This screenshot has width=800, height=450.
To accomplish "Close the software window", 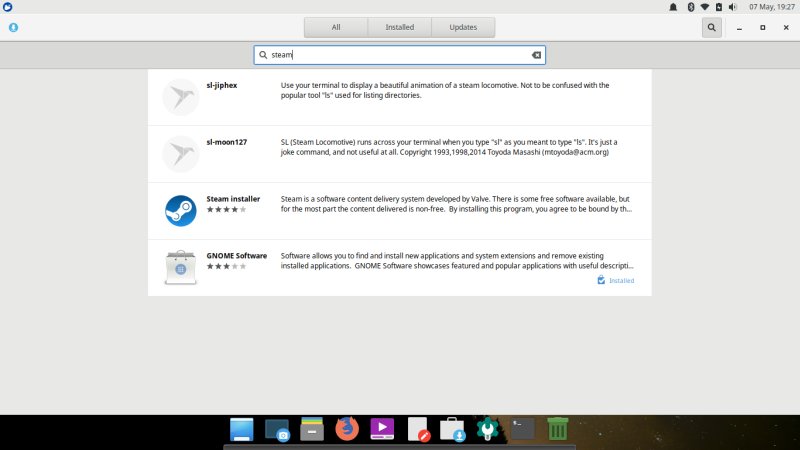I will (x=786, y=28).
